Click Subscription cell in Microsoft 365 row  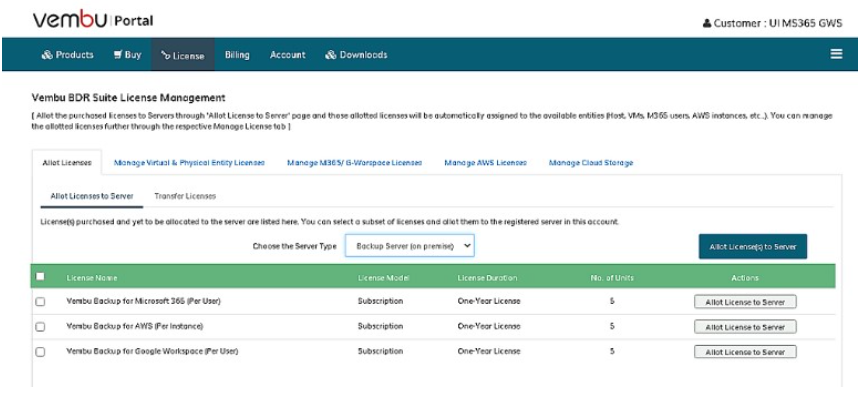tap(381, 301)
